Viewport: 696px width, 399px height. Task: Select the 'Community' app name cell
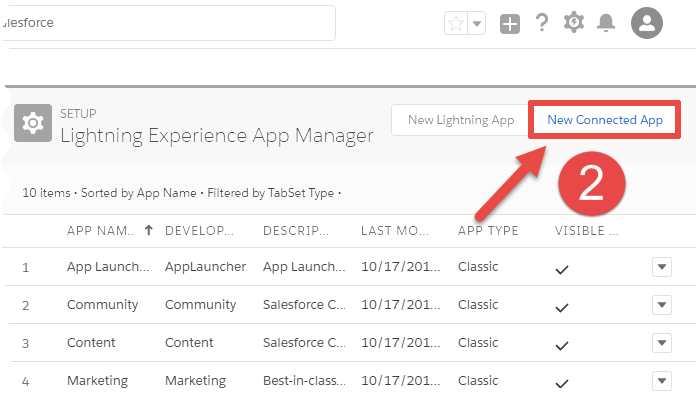pos(103,305)
